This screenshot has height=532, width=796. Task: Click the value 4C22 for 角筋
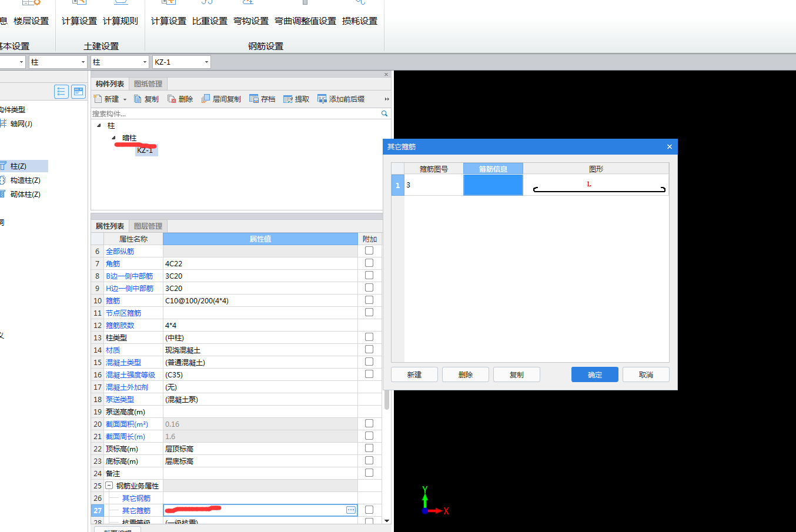pyautogui.click(x=174, y=263)
